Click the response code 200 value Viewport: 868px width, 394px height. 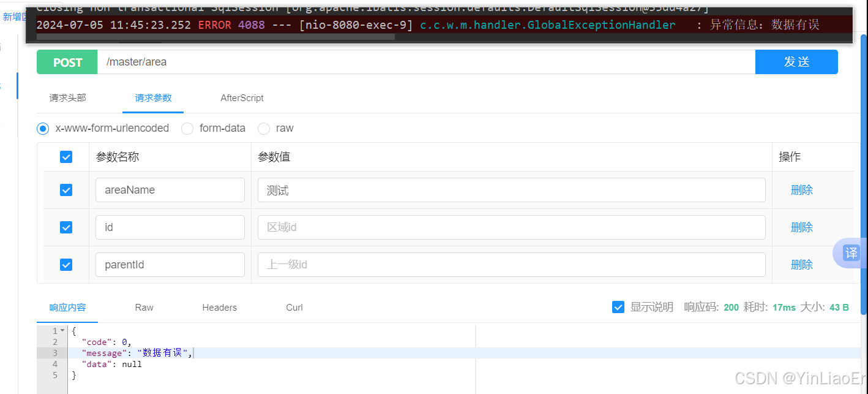click(x=731, y=307)
